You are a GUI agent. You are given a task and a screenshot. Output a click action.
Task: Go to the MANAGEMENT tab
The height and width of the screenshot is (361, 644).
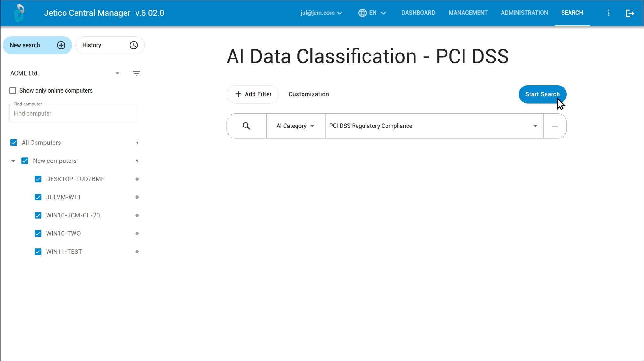click(468, 13)
